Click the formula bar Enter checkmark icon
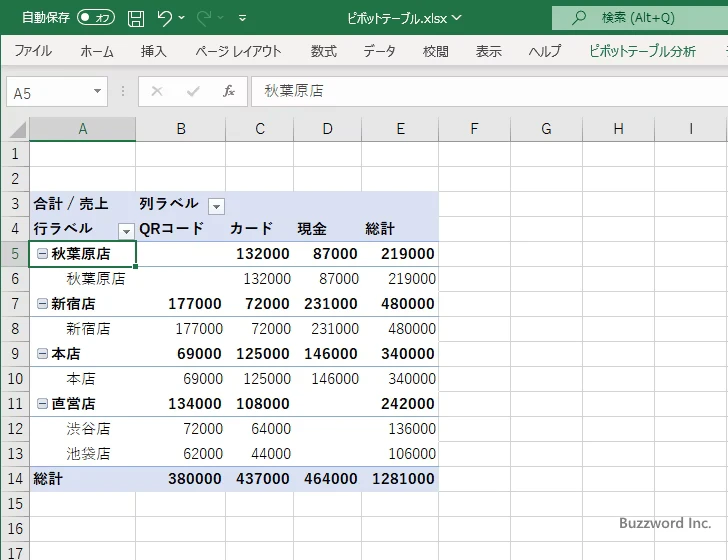The width and height of the screenshot is (728, 560). [x=193, y=91]
